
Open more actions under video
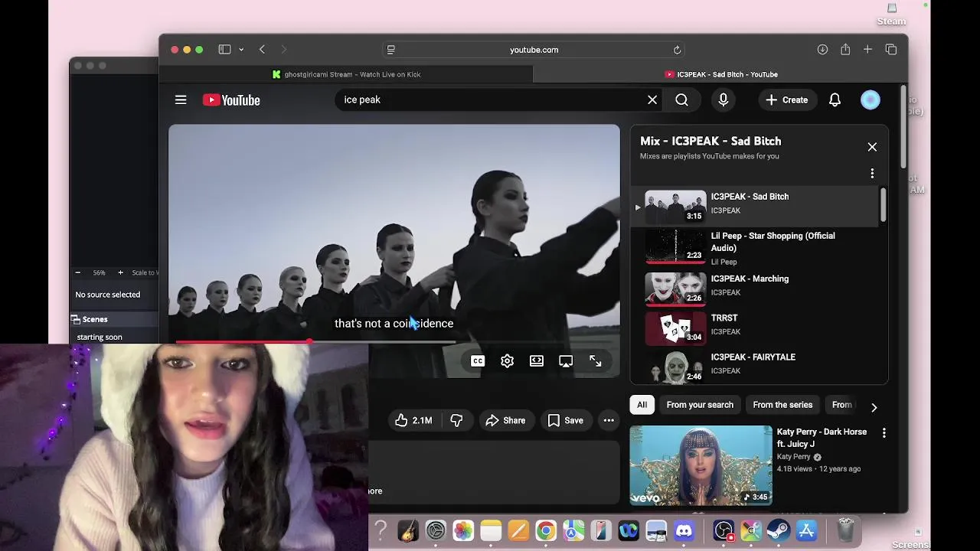point(609,420)
